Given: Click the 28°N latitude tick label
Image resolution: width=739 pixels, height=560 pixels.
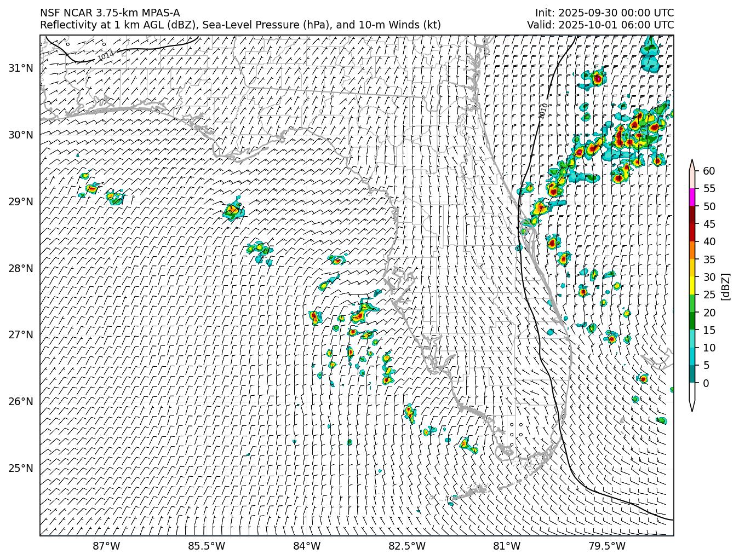Looking at the screenshot, I should coord(21,268).
